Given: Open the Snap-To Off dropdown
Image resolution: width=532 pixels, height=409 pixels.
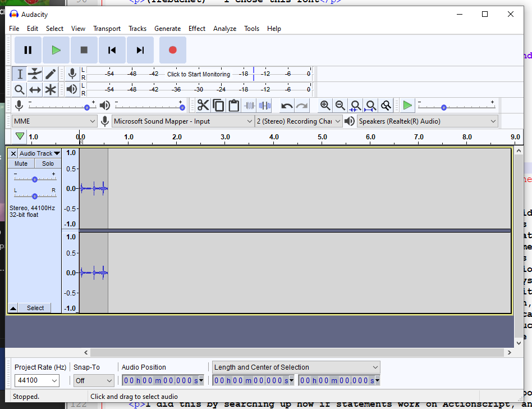Looking at the screenshot, I should (x=94, y=380).
